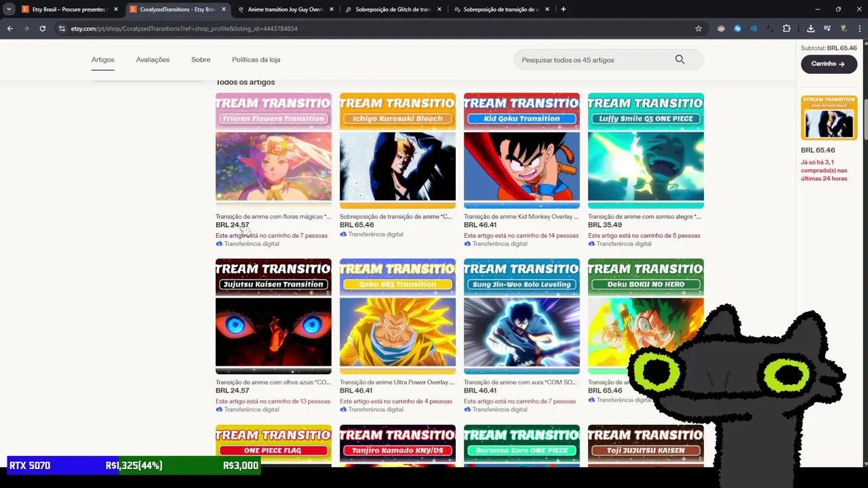Close the CoralyzedTransitions browser tab
The width and height of the screenshot is (868, 488).
tap(224, 9)
